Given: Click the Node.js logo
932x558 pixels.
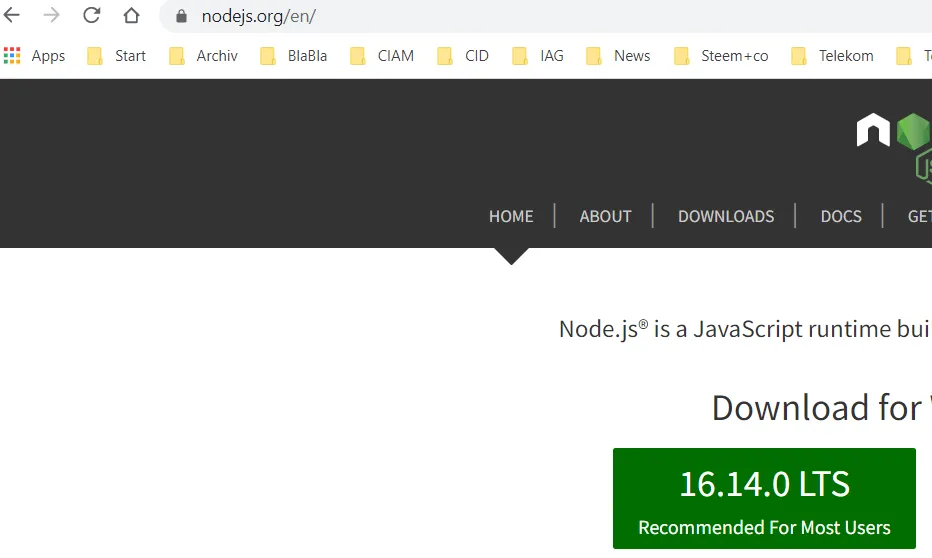Looking at the screenshot, I should pos(894,147).
